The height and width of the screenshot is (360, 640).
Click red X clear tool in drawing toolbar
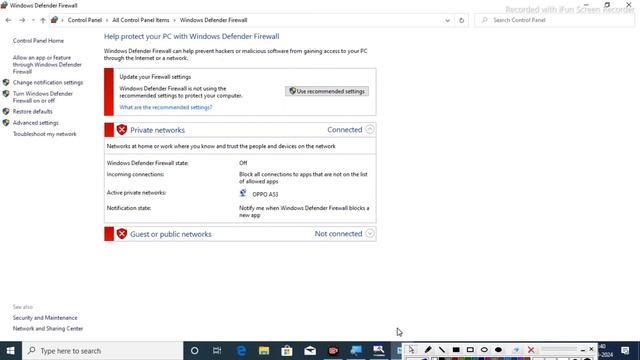coord(531,350)
